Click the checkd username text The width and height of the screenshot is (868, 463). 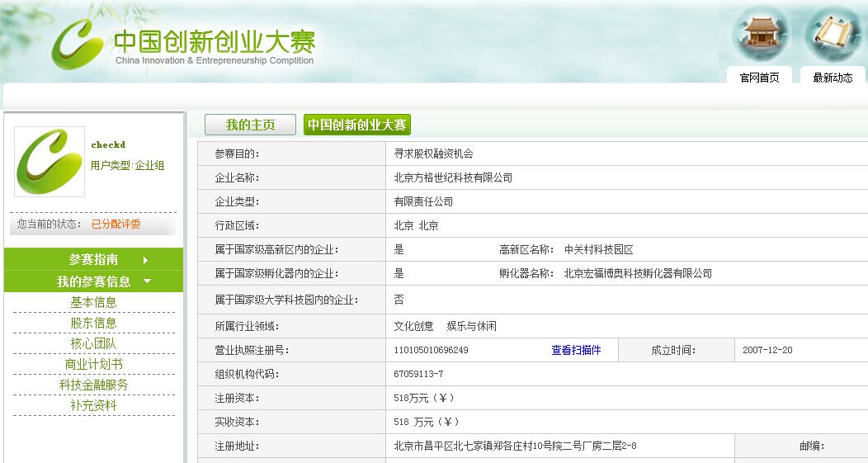(x=109, y=144)
